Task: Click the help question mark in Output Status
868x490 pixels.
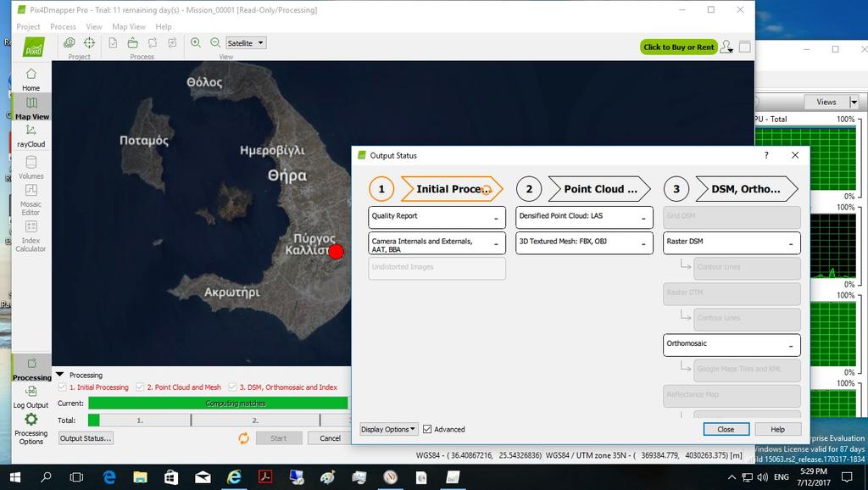Action: (x=766, y=155)
